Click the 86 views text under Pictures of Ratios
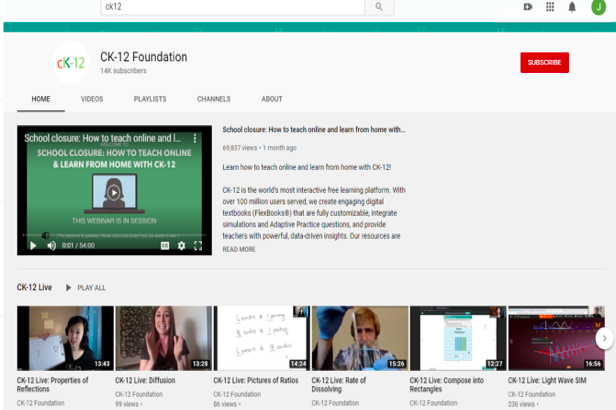This screenshot has width=616, height=410. [x=225, y=404]
